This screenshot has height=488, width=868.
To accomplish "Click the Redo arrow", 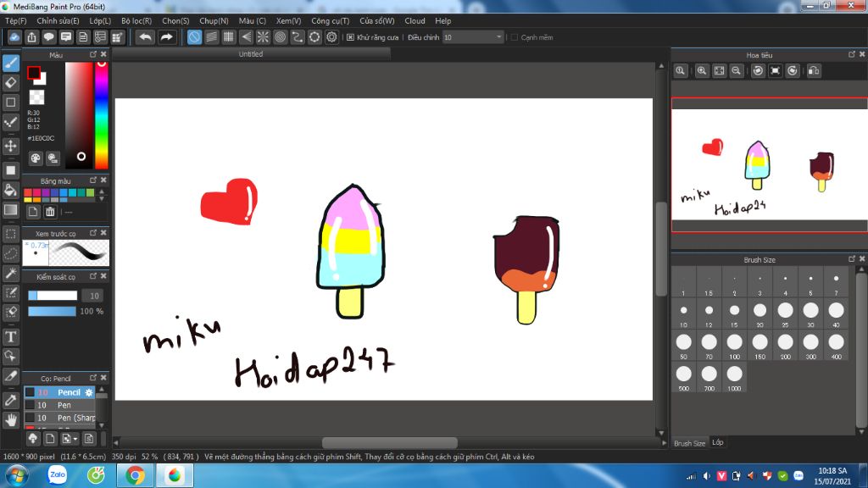I will (166, 37).
